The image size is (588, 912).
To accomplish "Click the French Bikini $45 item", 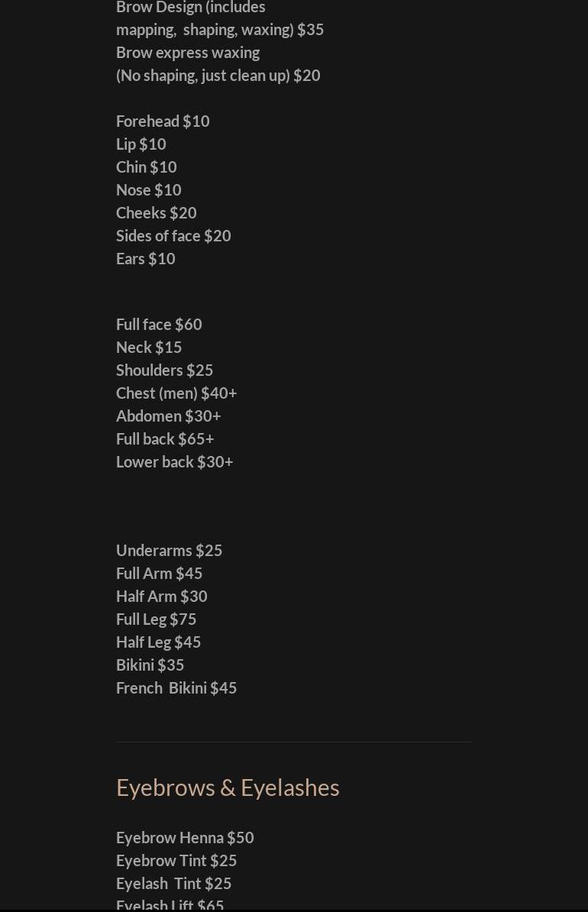I will 176,688.
